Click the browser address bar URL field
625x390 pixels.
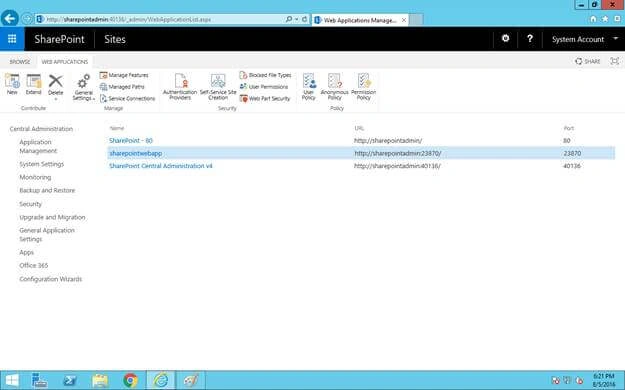click(x=159, y=19)
